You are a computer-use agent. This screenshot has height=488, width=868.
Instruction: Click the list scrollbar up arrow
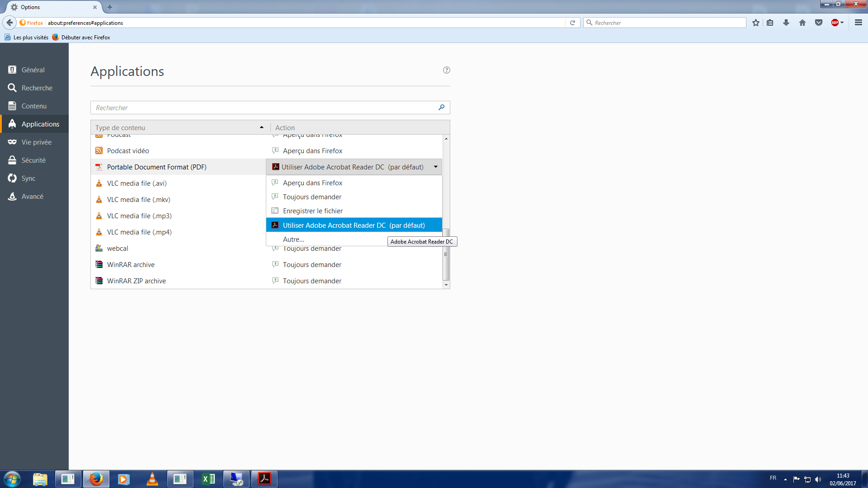point(446,138)
